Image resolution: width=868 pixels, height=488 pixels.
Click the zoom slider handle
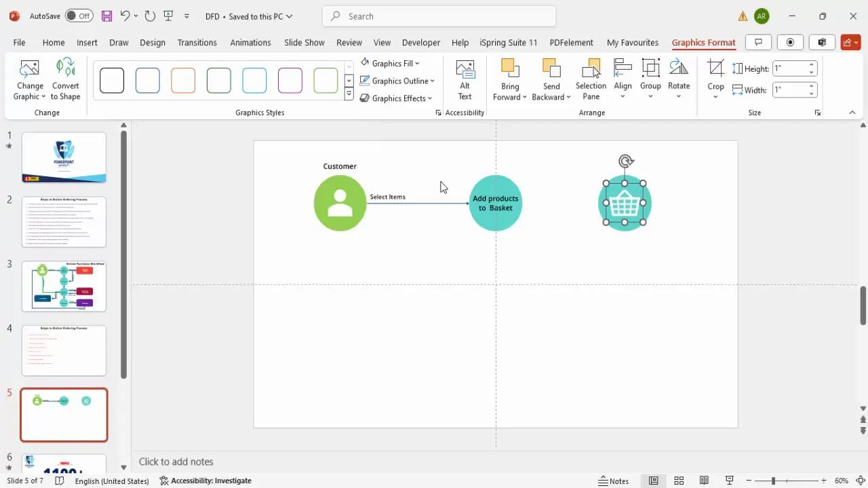tap(773, 481)
